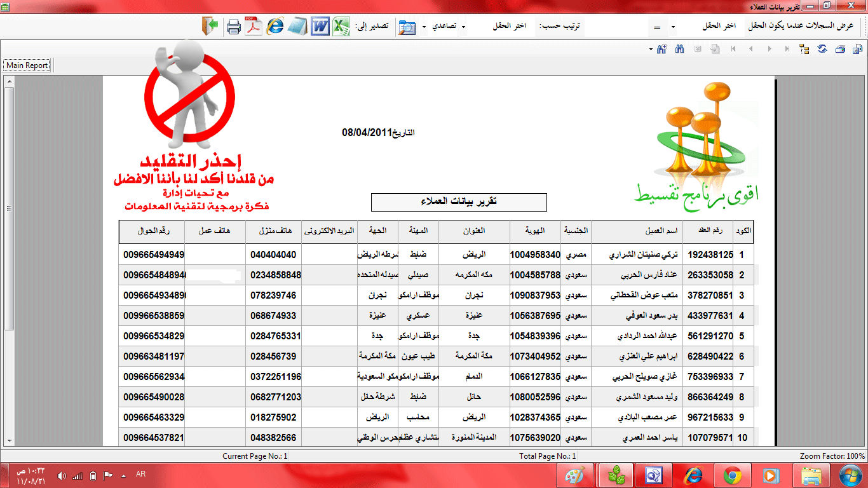Click the vertical scrollbar on the left

click(x=9, y=208)
